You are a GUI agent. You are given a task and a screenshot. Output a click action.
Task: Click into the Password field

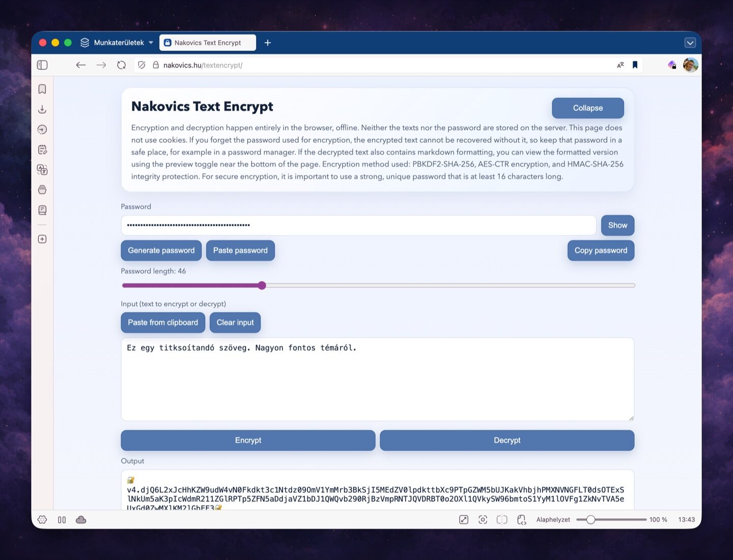click(x=358, y=225)
